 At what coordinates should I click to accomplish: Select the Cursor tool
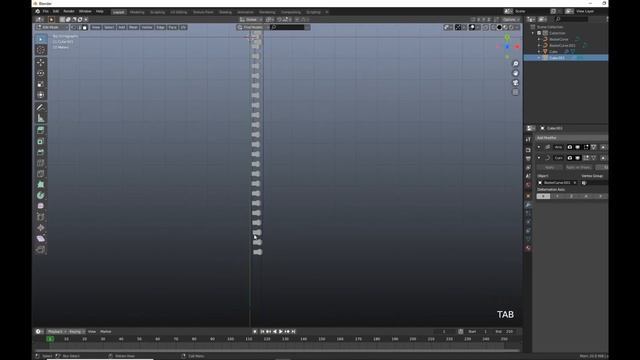coord(41,50)
